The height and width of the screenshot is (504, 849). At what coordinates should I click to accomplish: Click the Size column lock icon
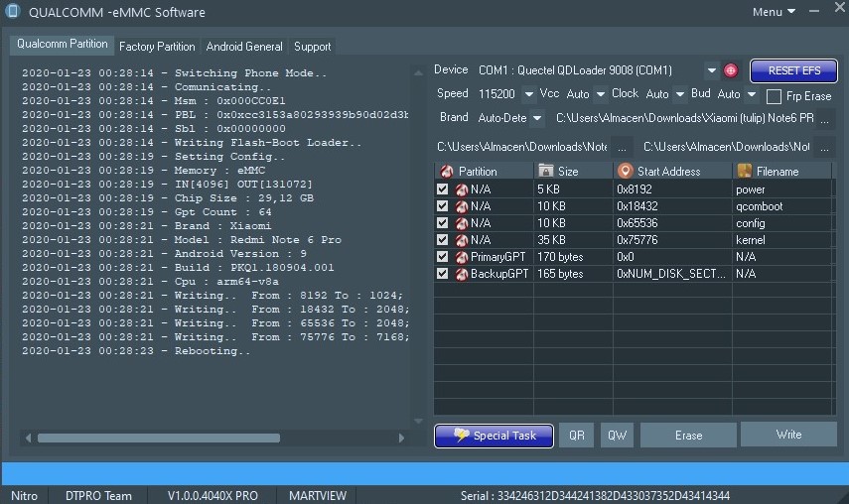pyautogui.click(x=545, y=171)
